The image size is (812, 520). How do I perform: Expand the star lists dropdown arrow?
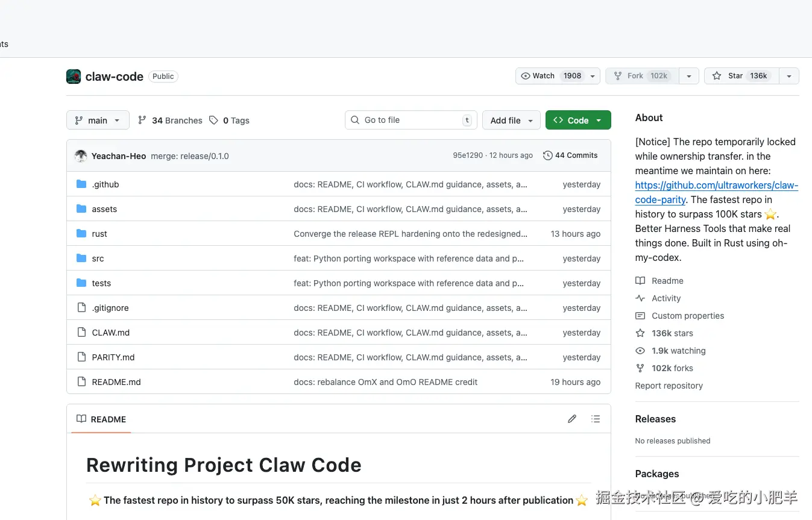point(788,76)
